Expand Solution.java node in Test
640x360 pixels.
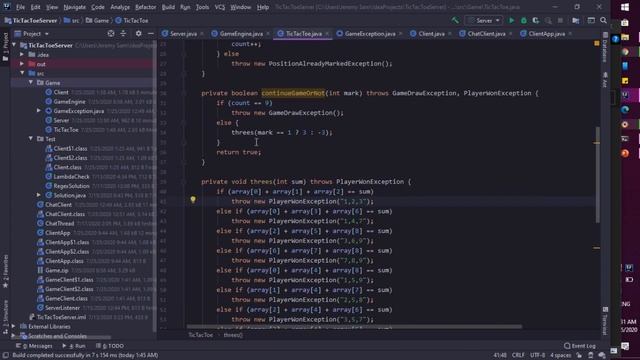coord(39,195)
